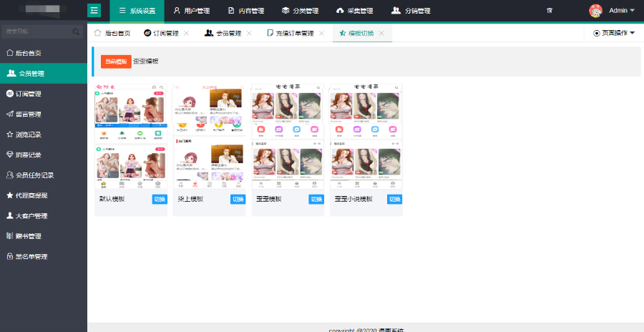Screen dimensions: 644x332
Task: Click 切换 button for 歪歪小说模板
Action: pos(394,200)
